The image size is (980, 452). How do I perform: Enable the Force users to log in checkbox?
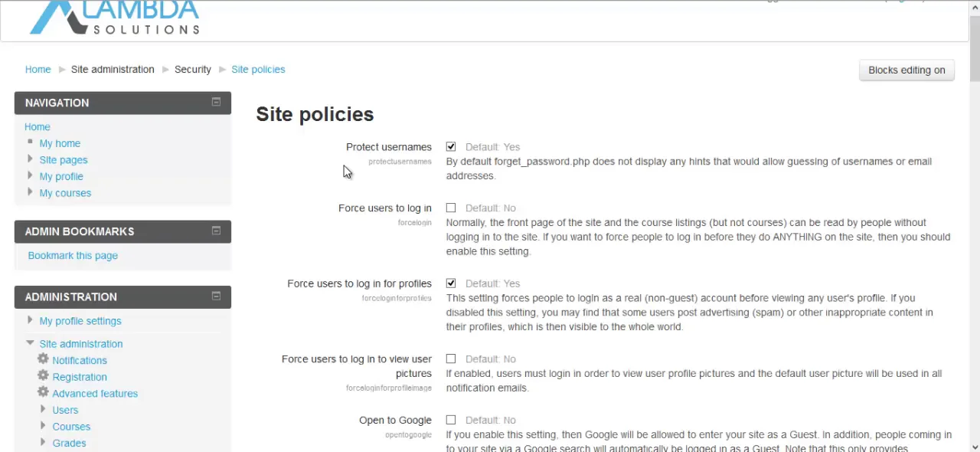pos(451,208)
